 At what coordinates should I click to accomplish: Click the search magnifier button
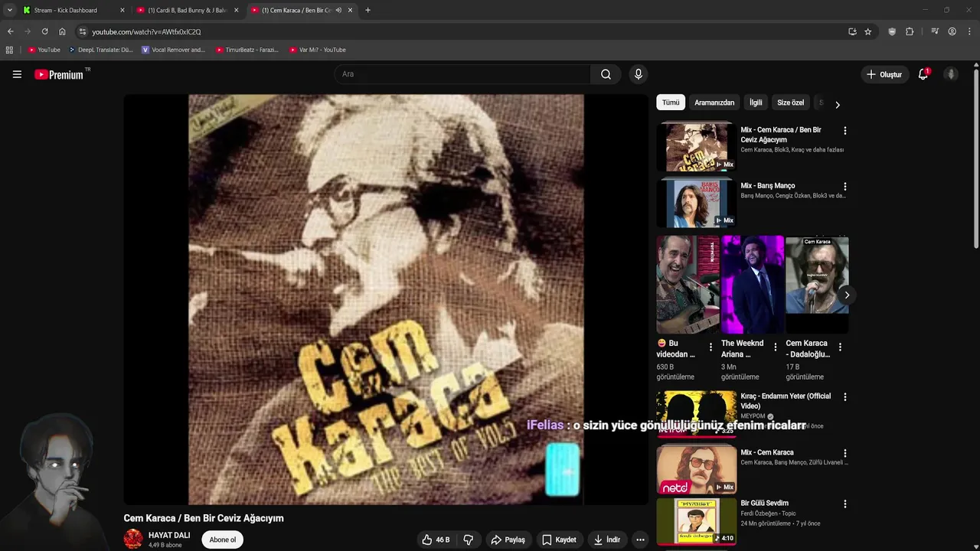point(606,74)
